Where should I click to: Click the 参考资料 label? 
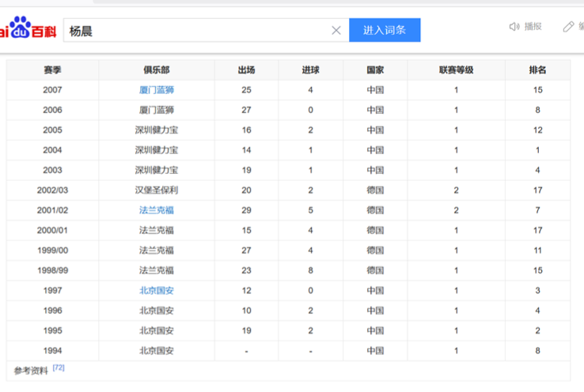[31, 371]
